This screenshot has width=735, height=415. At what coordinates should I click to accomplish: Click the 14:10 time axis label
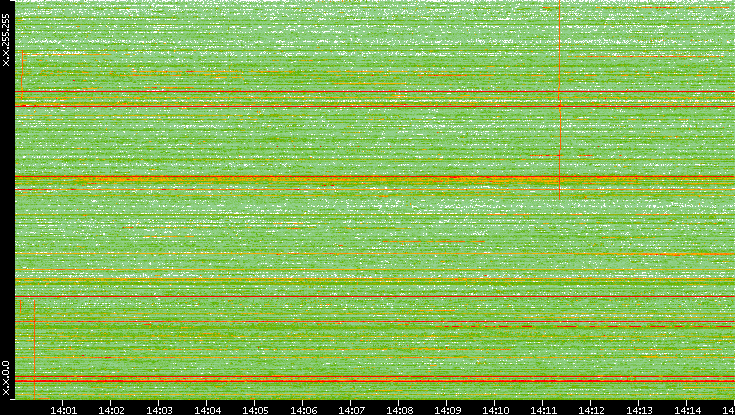tap(495, 410)
